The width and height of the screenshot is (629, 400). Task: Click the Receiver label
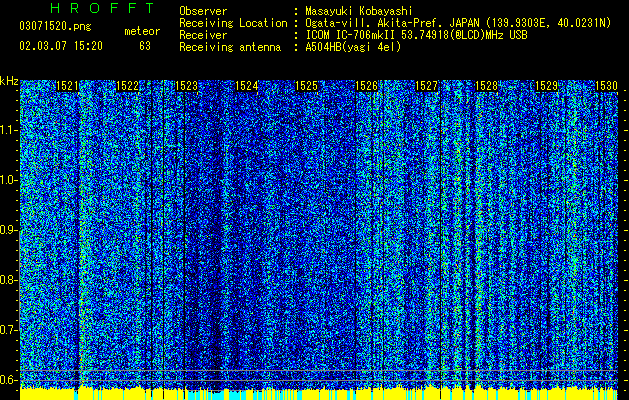[203, 35]
